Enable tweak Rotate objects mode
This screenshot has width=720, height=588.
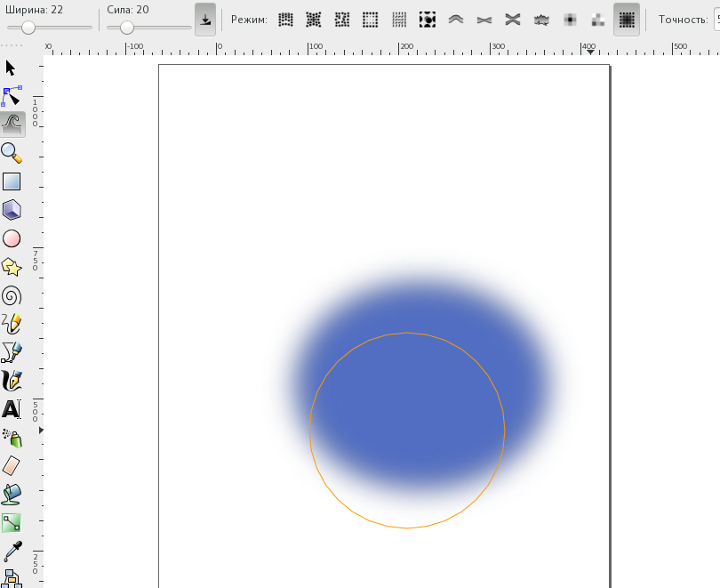(399, 20)
